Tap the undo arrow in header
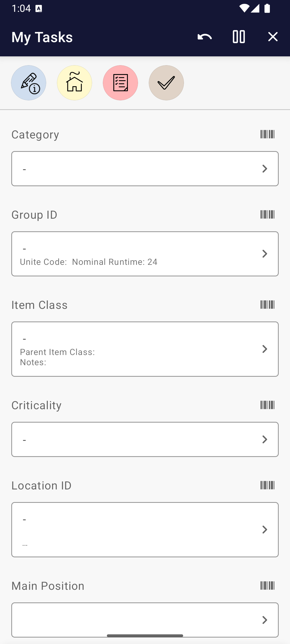Viewport: 290px width, 644px height. coord(205,37)
